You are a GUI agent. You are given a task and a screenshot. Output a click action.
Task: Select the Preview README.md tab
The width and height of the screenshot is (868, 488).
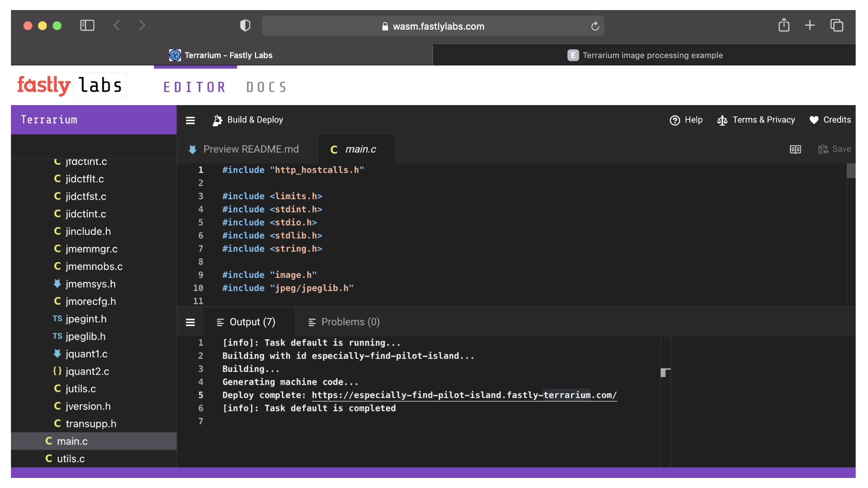coord(243,149)
